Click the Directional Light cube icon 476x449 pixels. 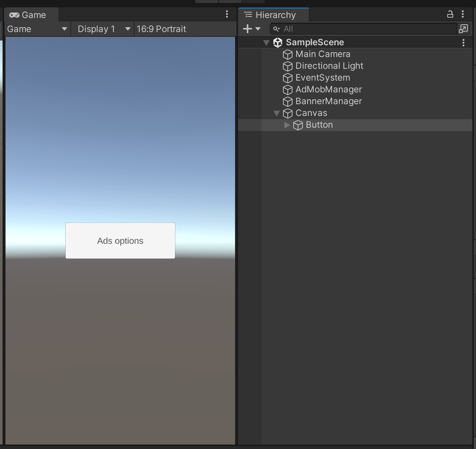[x=288, y=66]
